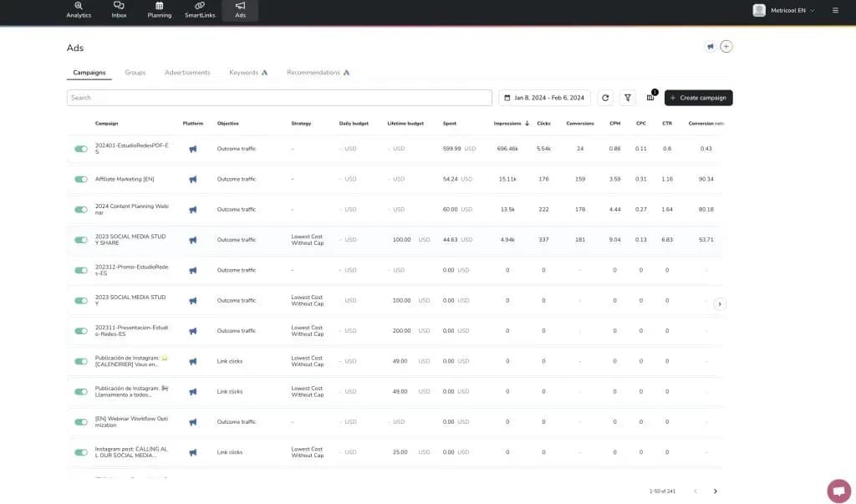Click the Create campaign button

(x=698, y=98)
